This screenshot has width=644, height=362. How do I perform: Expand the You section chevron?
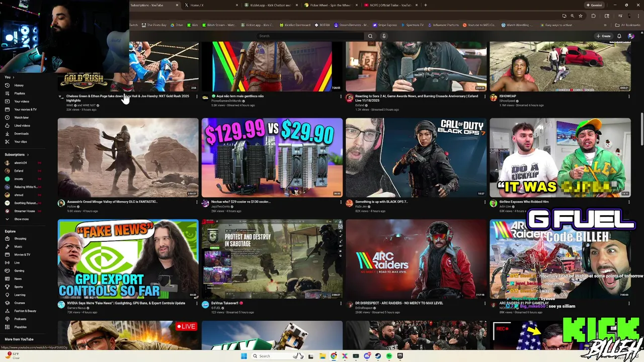[13, 77]
